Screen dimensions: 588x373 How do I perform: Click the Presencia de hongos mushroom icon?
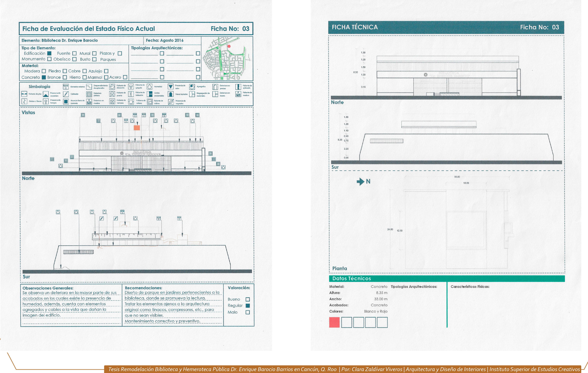[x=46, y=102]
